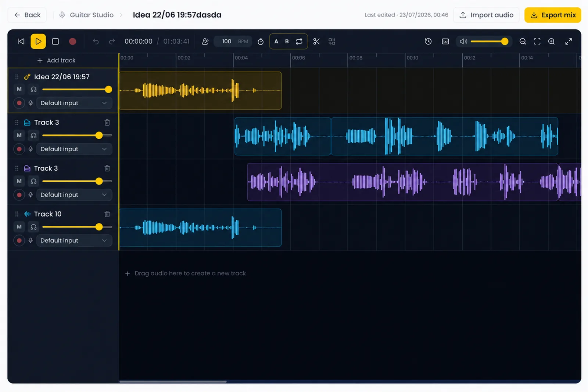Click Add track
The width and height of the screenshot is (588, 392).
coord(56,60)
